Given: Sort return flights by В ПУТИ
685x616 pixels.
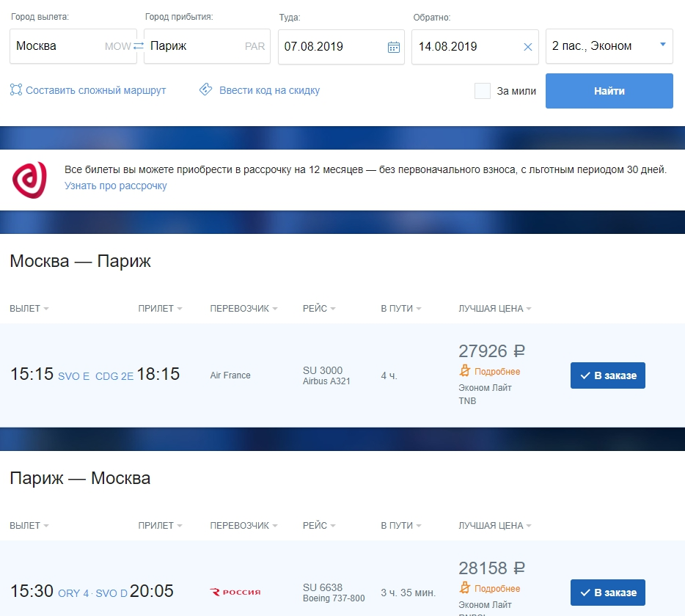Looking at the screenshot, I should click(400, 526).
